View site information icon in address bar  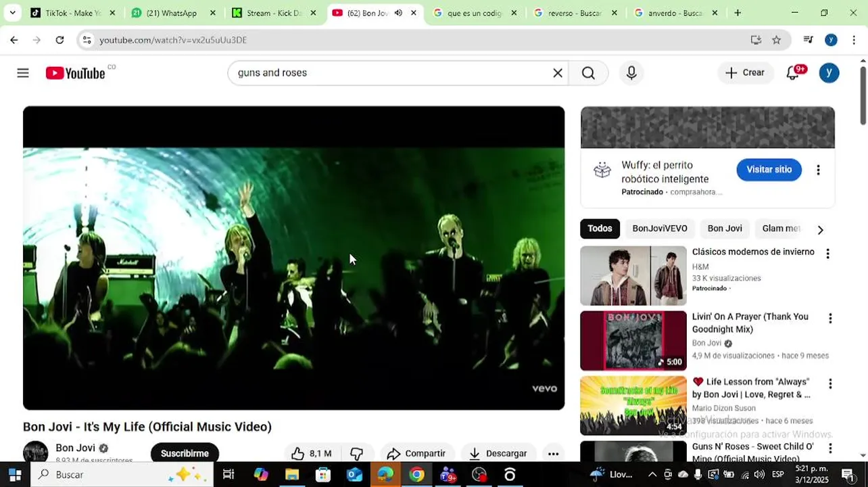(87, 40)
